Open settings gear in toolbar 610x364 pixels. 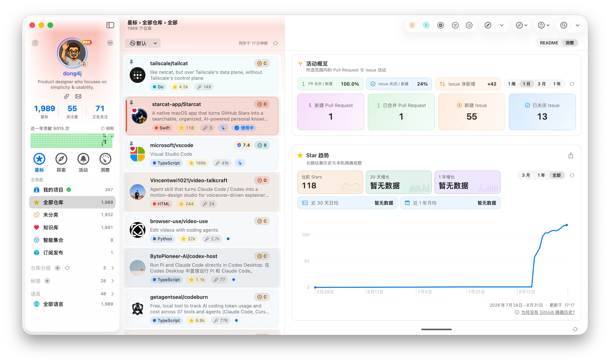(441, 25)
